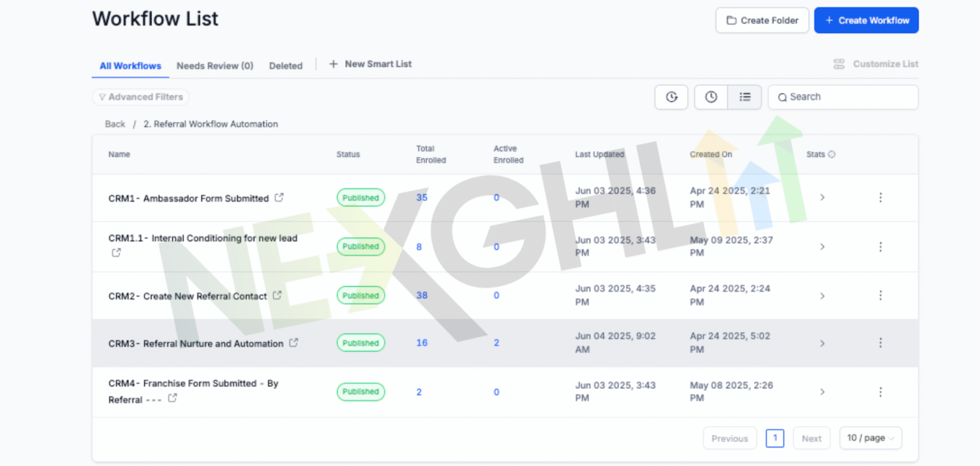Click the Create Workflow button
Screen dimensions: 980x466
point(866,20)
